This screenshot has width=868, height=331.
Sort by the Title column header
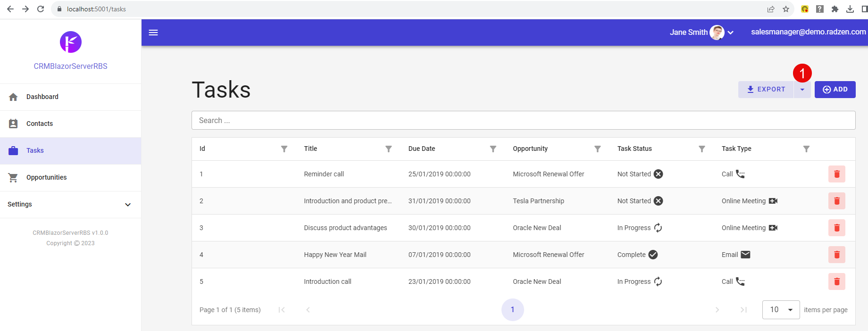tap(310, 149)
